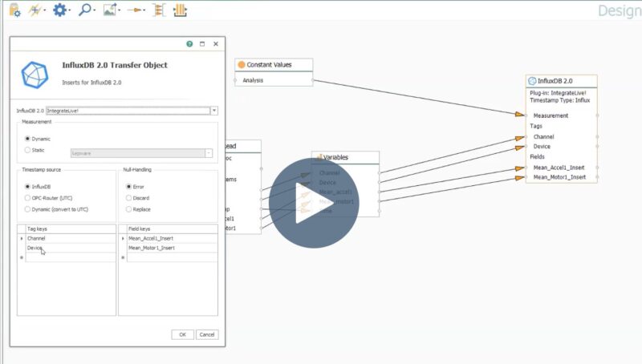Screen dimensions: 642x364
Task: Click the Cancel button
Action: pos(207,334)
